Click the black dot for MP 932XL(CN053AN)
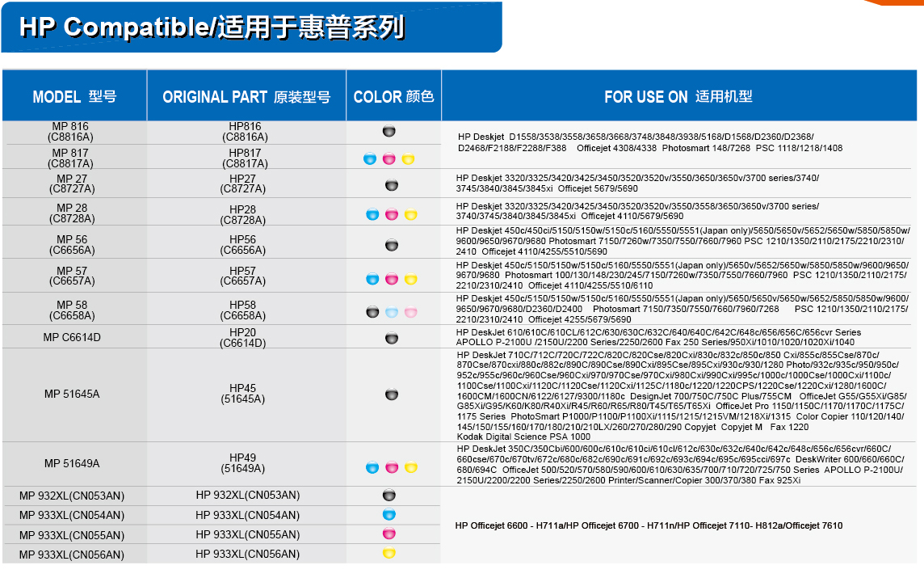 coord(389,495)
